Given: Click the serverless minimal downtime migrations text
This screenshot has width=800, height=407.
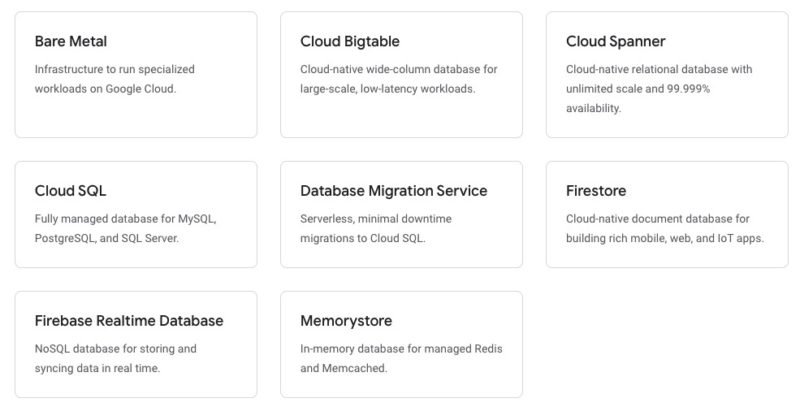Looking at the screenshot, I should 376,228.
